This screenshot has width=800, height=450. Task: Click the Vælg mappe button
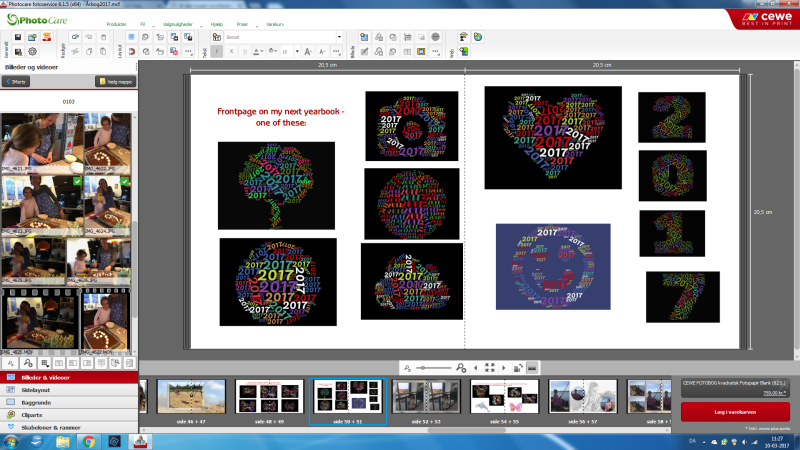click(x=114, y=82)
